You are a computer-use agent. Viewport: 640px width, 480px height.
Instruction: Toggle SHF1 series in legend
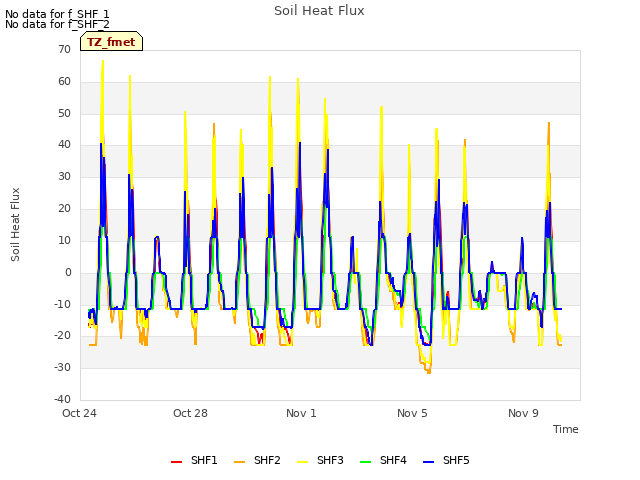point(194,460)
